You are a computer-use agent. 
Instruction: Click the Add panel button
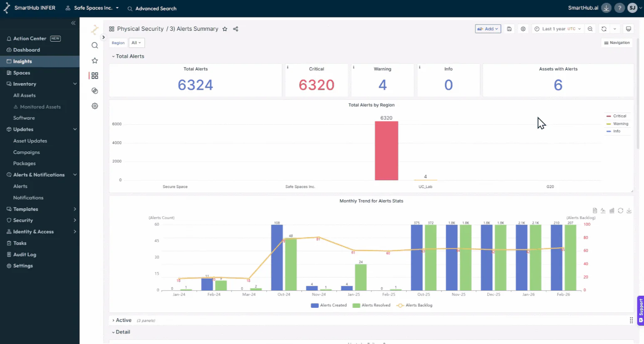(488, 29)
